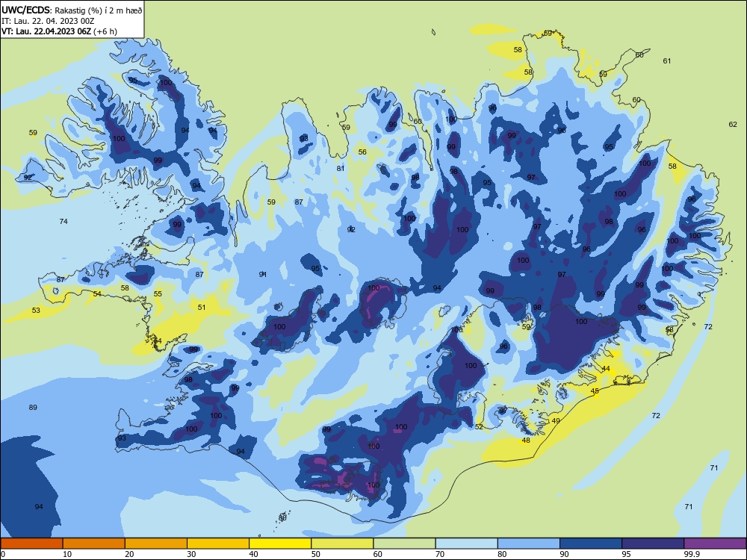The height and width of the screenshot is (560, 747).
Task: Click the humidity value '91' on the map
Action: [262, 274]
